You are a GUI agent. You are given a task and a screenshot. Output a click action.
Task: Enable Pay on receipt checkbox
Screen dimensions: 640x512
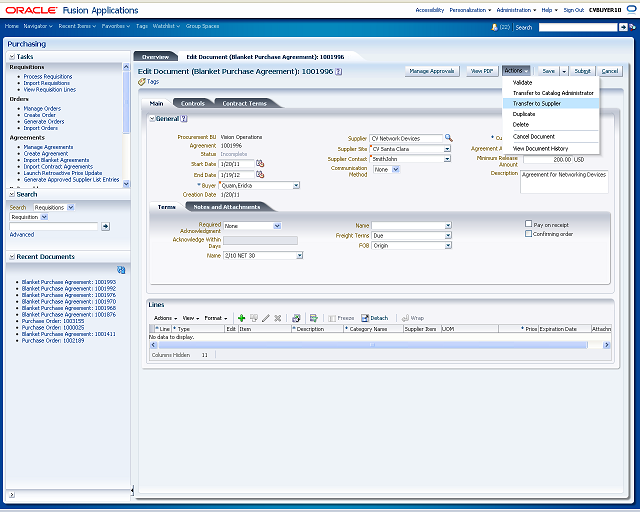529,224
